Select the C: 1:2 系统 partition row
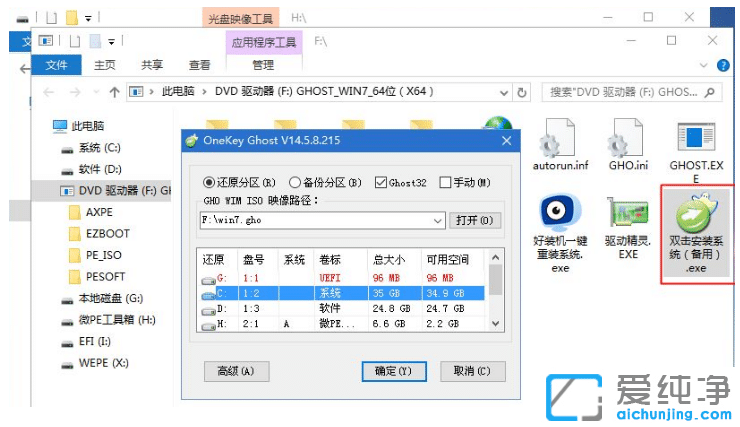The height and width of the screenshot is (427, 740). pos(343,293)
